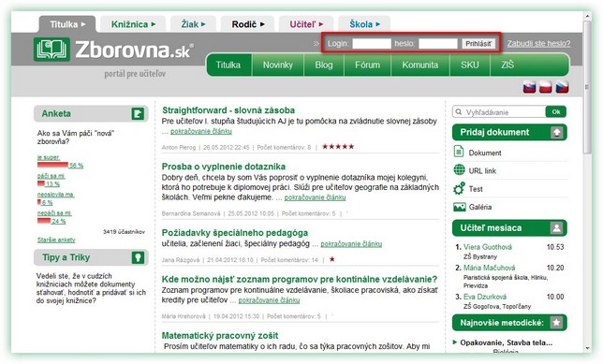The width and height of the screenshot is (603, 364).
Task: Select the Polish flag language icon
Action: (546, 87)
